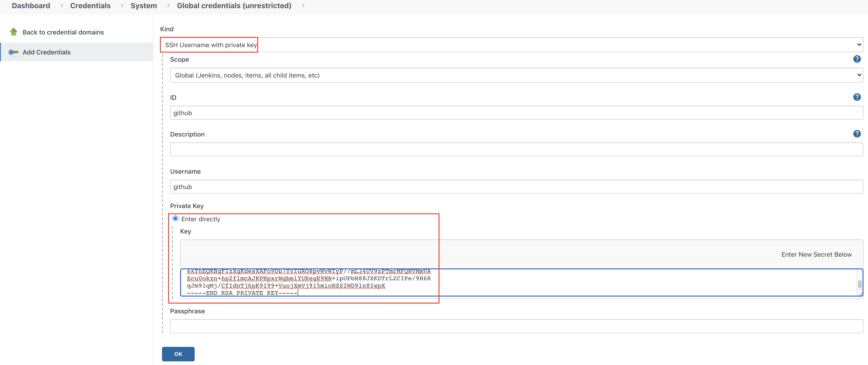The height and width of the screenshot is (365, 868).
Task: Click breadcrumb arrow after Credentials
Action: click(x=122, y=6)
